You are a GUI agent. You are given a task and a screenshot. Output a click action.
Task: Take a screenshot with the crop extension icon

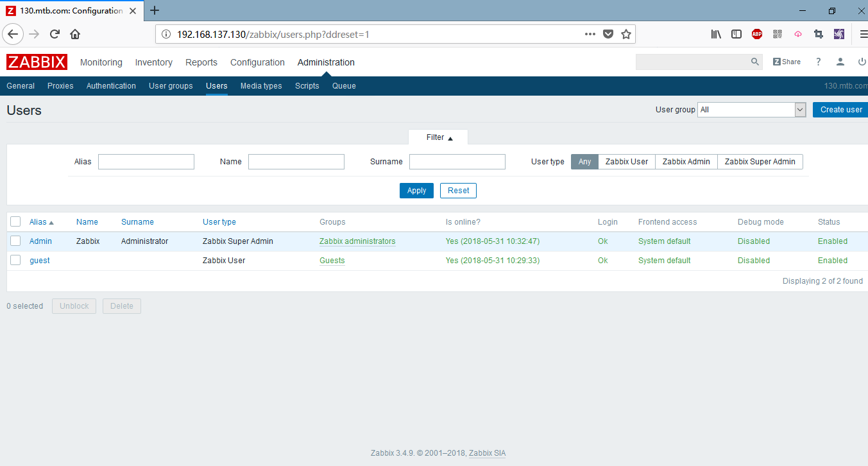click(x=818, y=33)
